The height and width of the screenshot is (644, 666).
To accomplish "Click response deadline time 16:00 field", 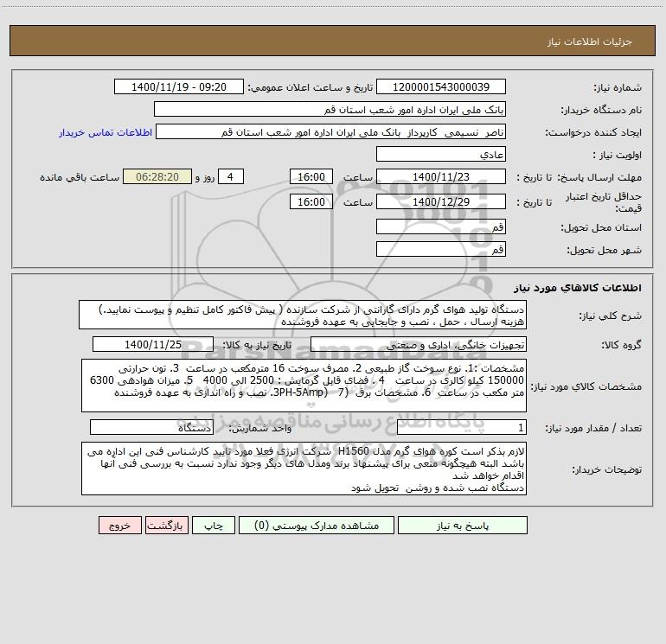I will coord(311,176).
